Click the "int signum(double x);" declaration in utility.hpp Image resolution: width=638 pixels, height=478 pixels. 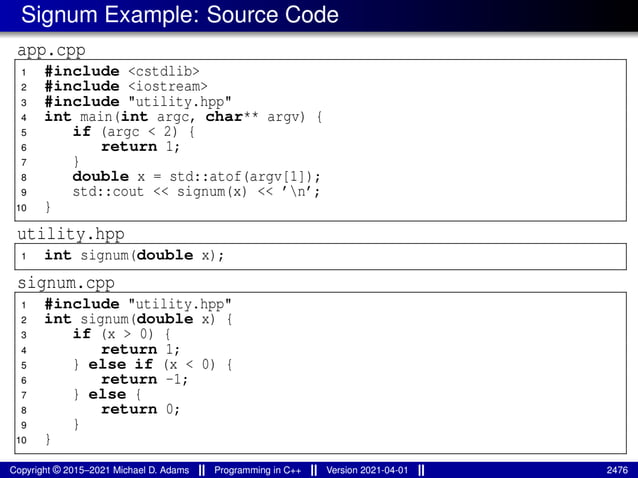click(134, 255)
